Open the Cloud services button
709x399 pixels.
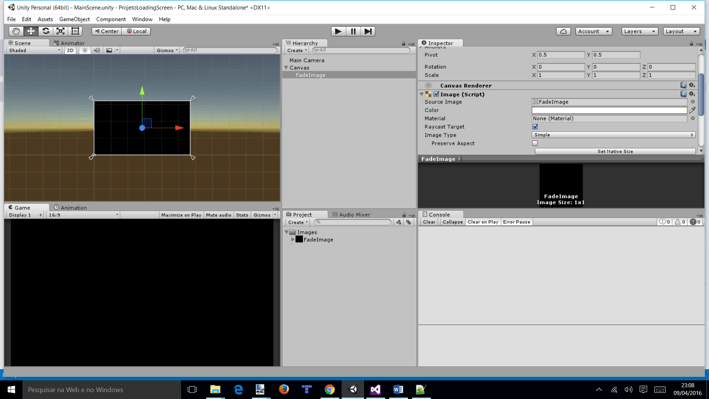pos(563,31)
